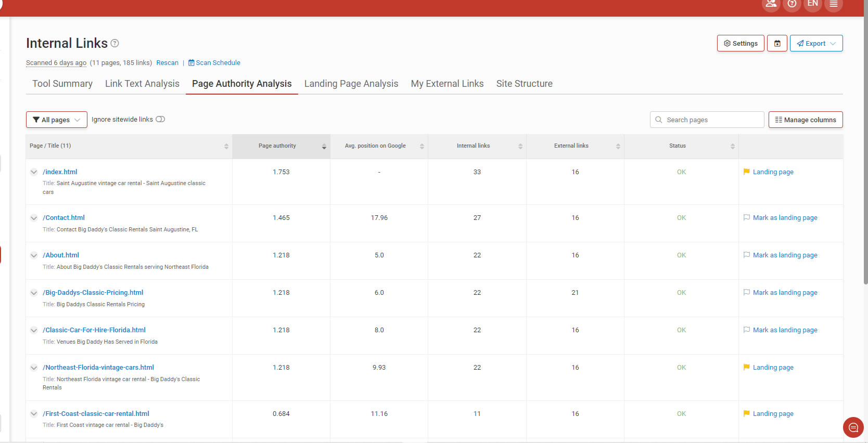Expand the /About.html row
Viewport: 868px width, 443px height.
(x=34, y=255)
